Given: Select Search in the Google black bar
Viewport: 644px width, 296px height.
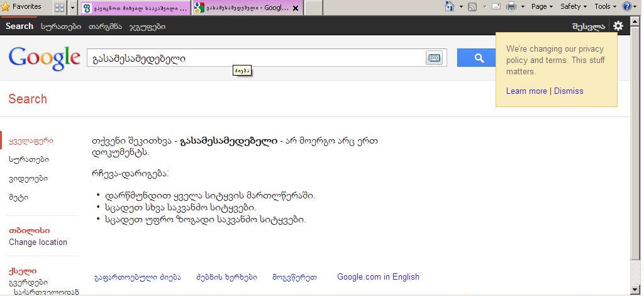Looking at the screenshot, I should (19, 26).
